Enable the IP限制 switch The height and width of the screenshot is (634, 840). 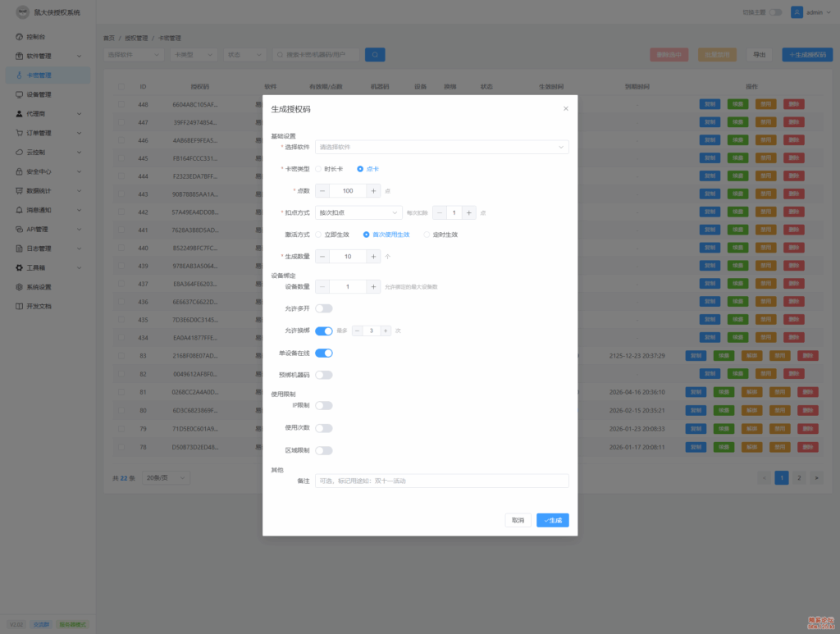[324, 405]
